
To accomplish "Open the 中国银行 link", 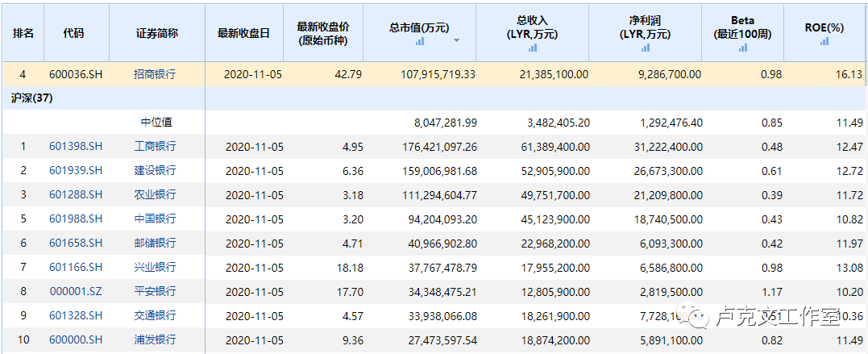I will 155,219.
